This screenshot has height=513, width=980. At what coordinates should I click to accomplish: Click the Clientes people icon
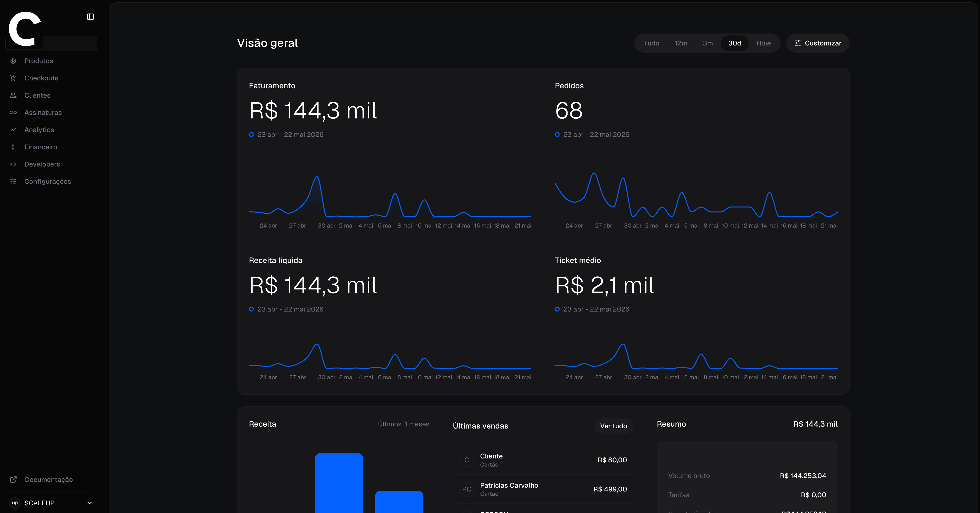[x=13, y=95]
